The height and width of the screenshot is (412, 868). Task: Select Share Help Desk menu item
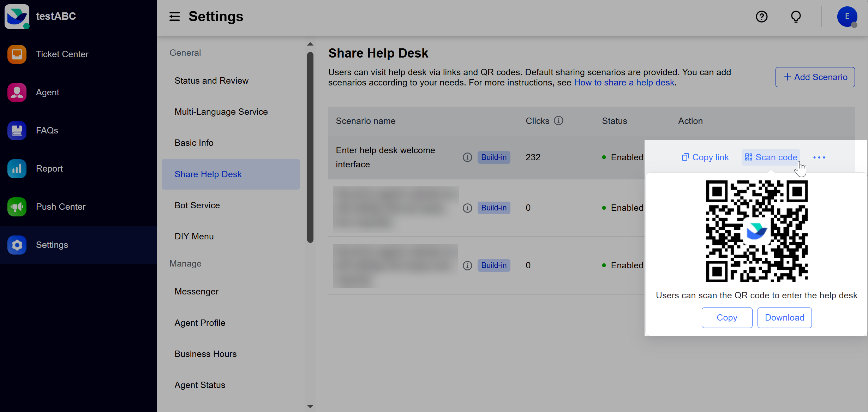coord(231,174)
